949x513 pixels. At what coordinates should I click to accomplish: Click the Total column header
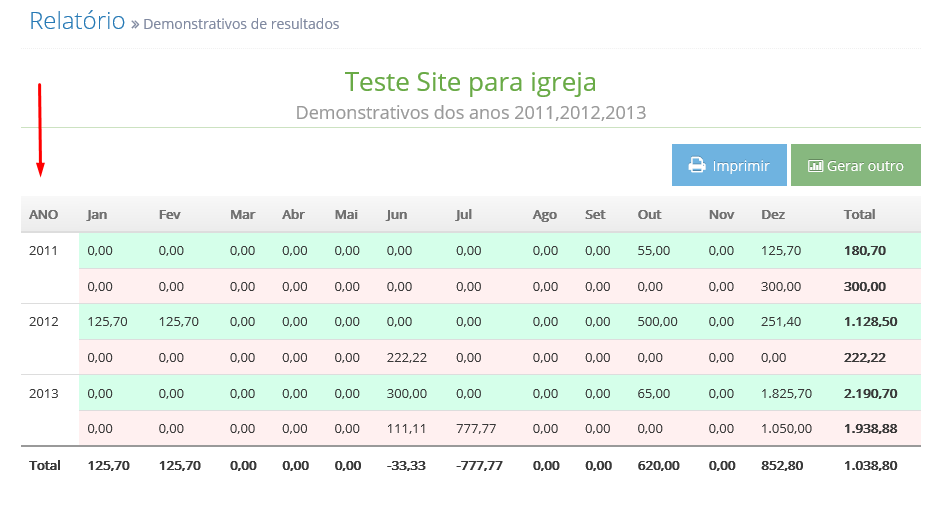coord(859,215)
